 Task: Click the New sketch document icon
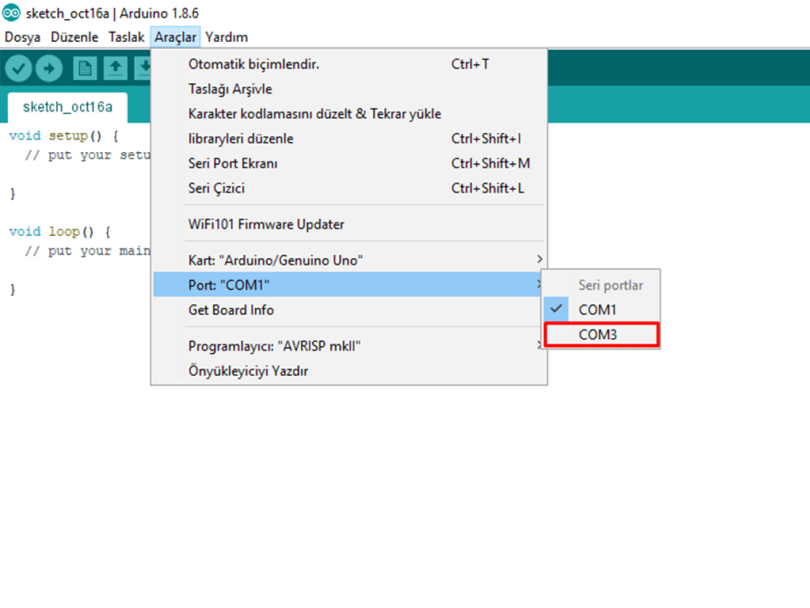point(85,68)
